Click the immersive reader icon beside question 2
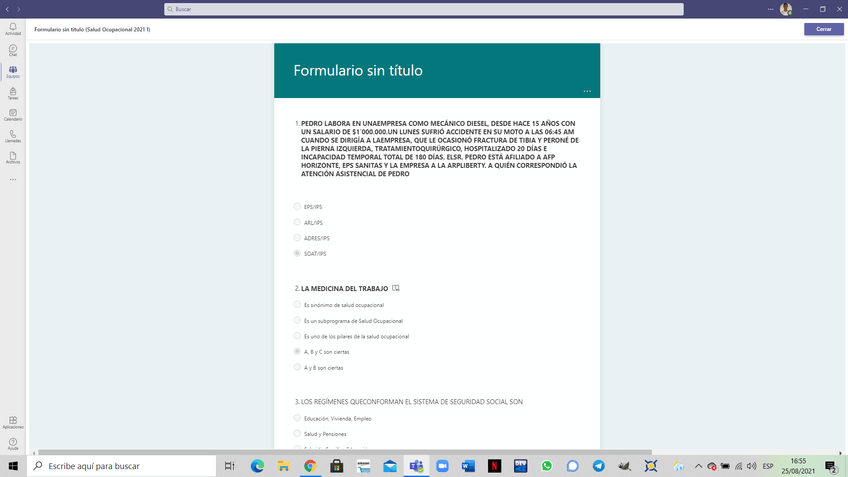Image resolution: width=848 pixels, height=477 pixels. (x=396, y=288)
